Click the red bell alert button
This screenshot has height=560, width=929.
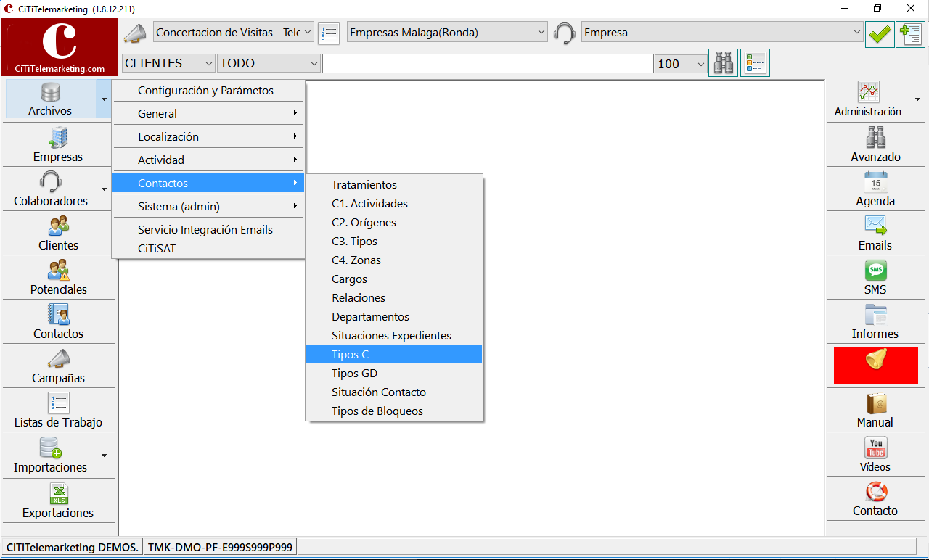pos(876,366)
